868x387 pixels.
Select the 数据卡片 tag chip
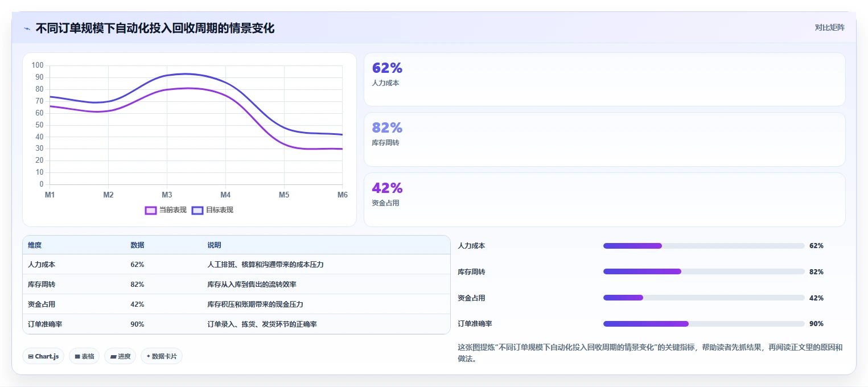162,356
